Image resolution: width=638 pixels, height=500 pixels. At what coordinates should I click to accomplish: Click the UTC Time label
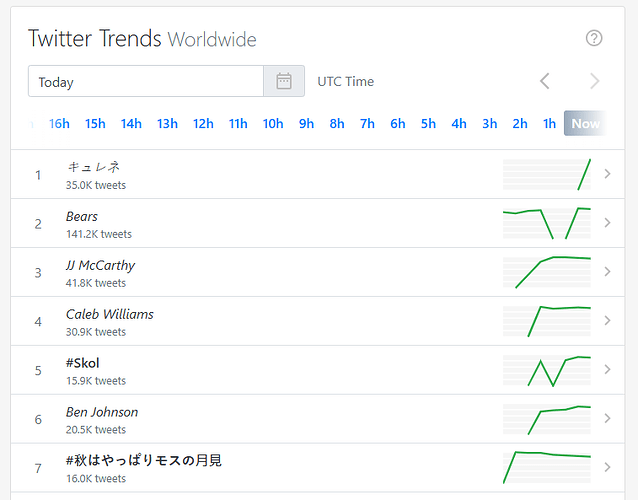pos(345,81)
